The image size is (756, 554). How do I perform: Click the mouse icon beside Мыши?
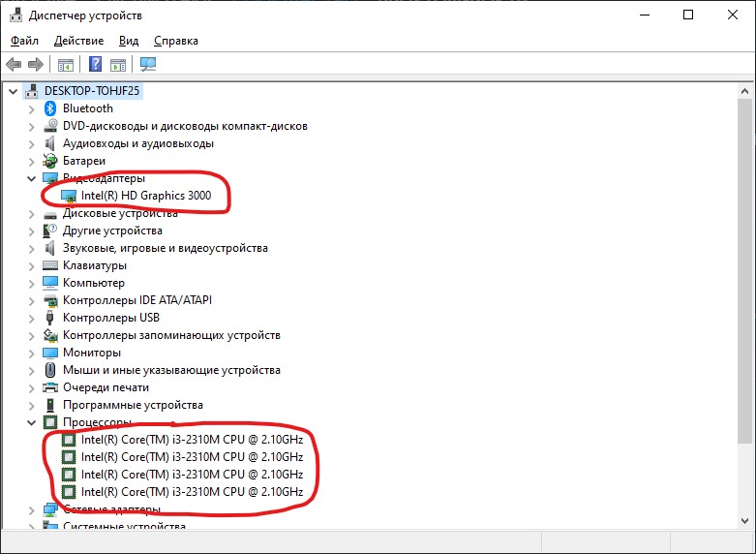(50, 370)
